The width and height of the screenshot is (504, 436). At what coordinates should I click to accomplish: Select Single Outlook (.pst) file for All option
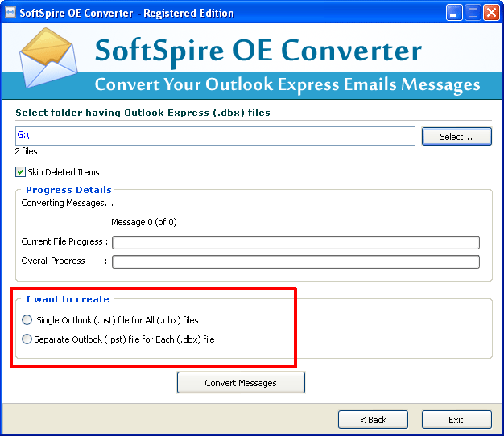27,320
